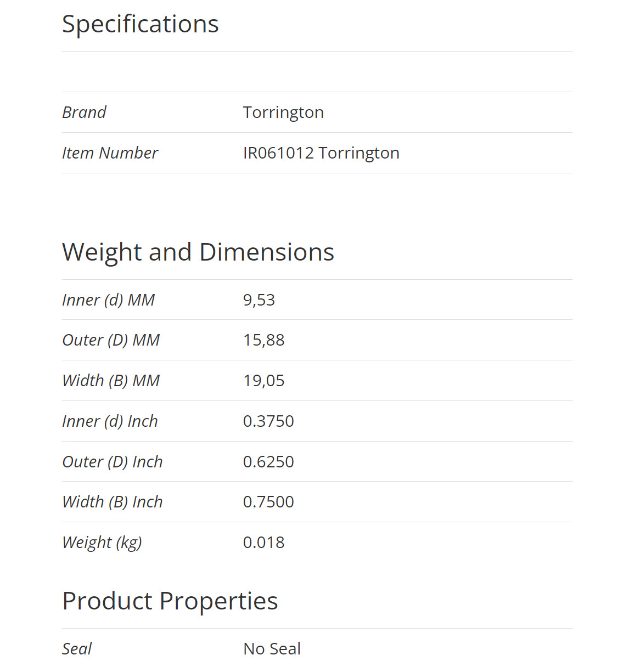
Task: Select the 0.7500 value
Action: [268, 502]
